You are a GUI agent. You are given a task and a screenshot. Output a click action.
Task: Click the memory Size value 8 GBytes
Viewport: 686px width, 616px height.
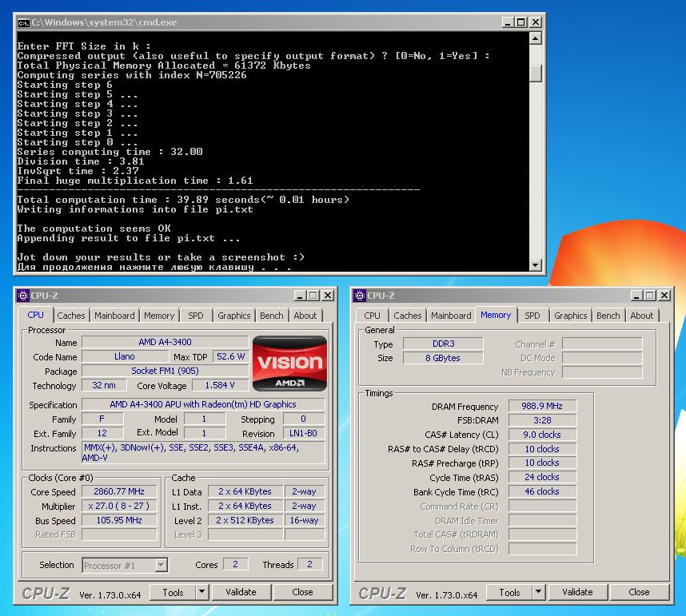[443, 358]
